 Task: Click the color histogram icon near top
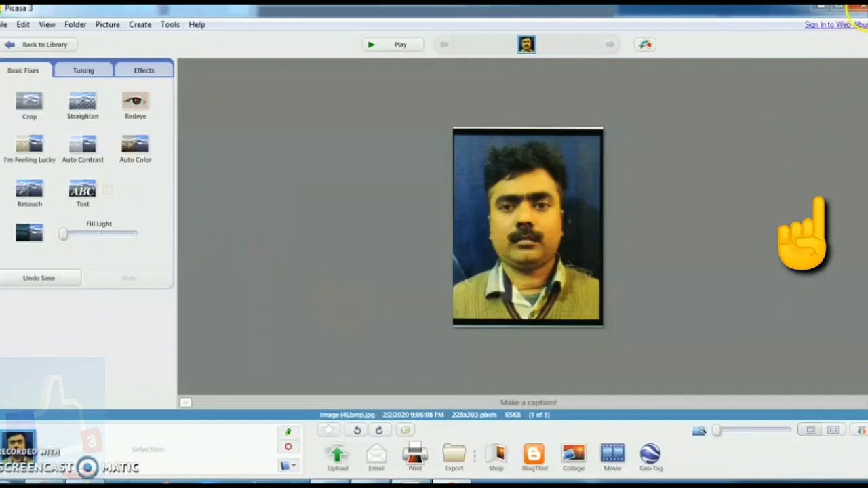[x=645, y=45]
